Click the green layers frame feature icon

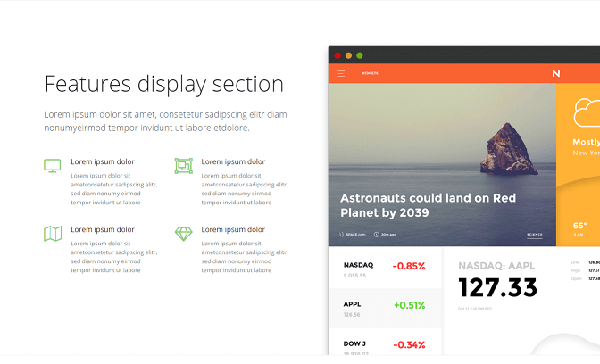click(x=184, y=166)
